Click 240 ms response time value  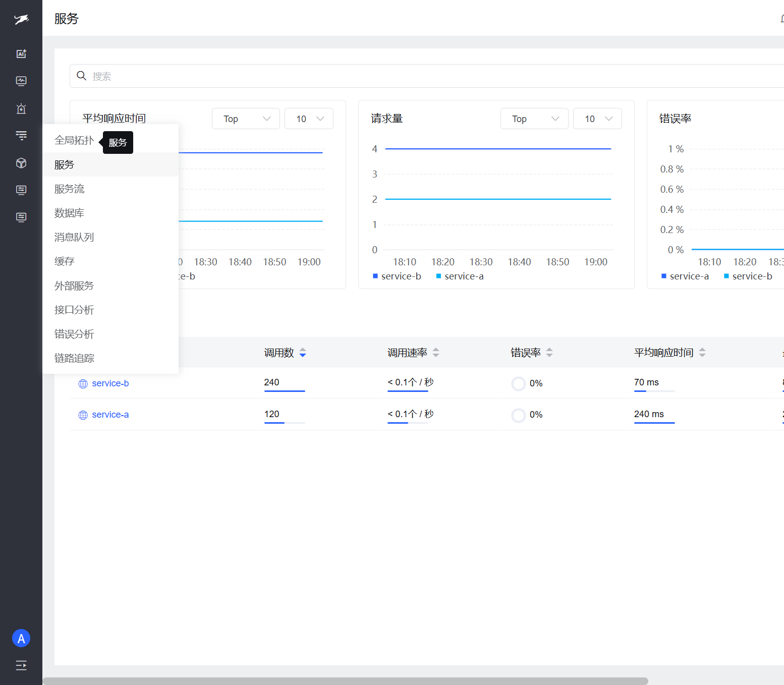click(649, 414)
